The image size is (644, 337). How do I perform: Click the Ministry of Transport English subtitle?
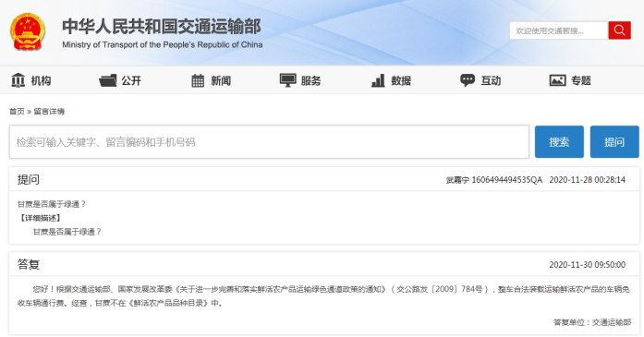coord(163,44)
